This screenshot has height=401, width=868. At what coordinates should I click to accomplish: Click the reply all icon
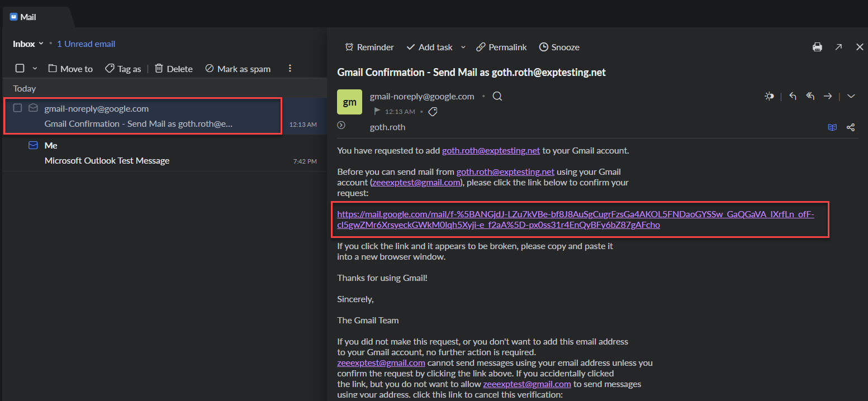coord(810,97)
